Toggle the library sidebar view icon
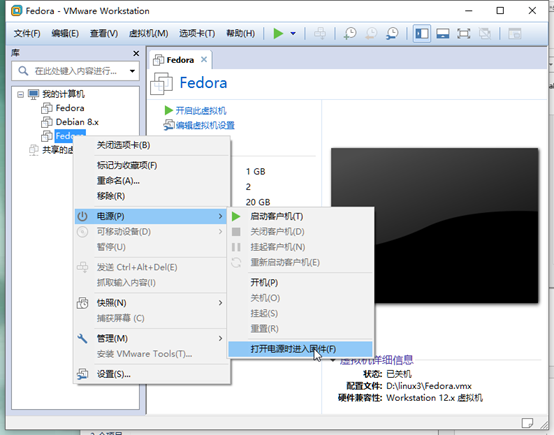This screenshot has width=554, height=435. (x=422, y=34)
